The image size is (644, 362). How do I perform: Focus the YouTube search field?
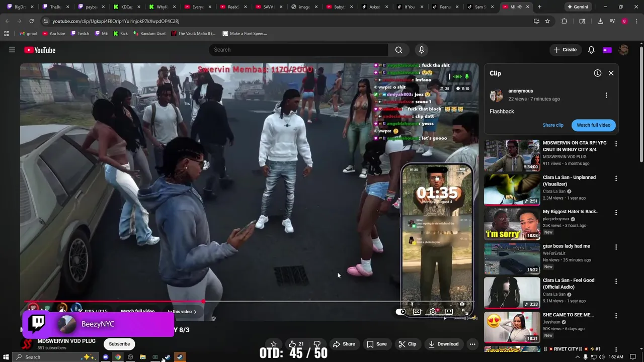click(298, 50)
